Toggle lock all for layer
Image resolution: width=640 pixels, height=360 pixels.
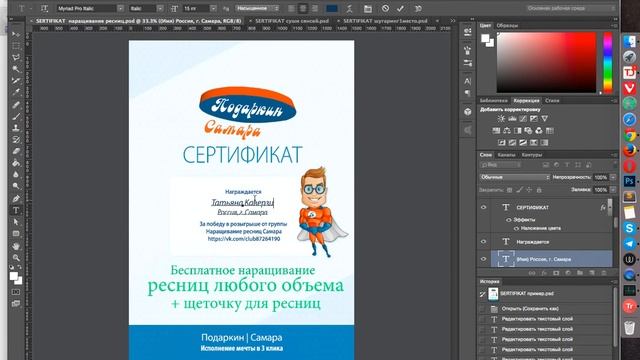click(x=539, y=190)
